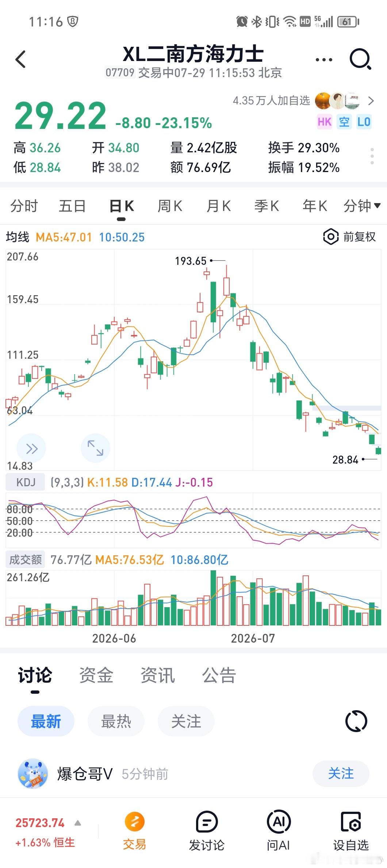387x868 pixels.
Task: Tap the 2026-06 date axis label
Action: 114,638
